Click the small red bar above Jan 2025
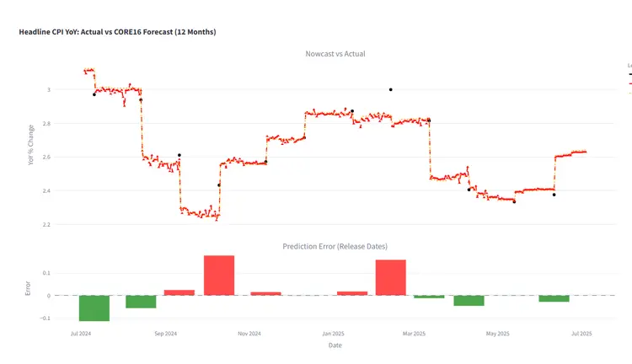 pos(352,293)
